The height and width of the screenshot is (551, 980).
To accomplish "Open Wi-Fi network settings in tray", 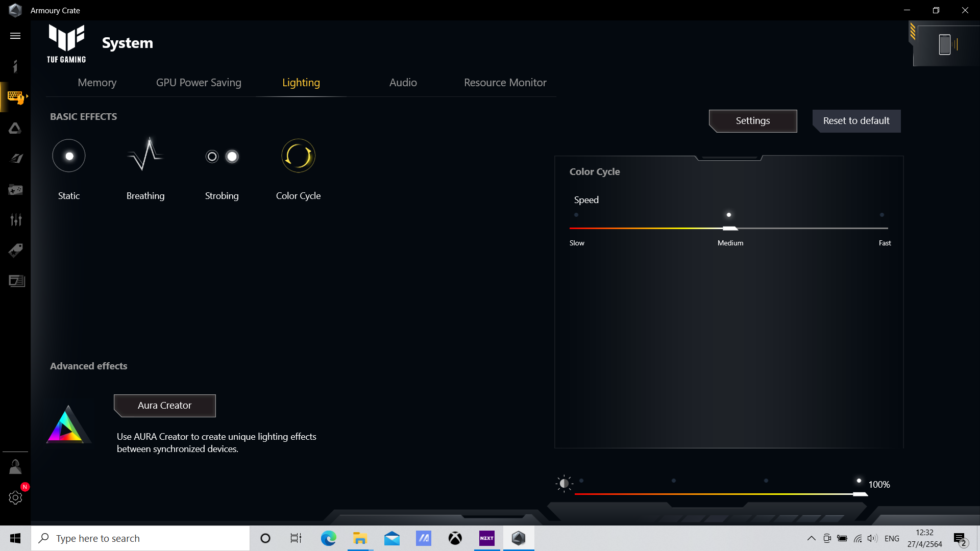I will click(857, 538).
